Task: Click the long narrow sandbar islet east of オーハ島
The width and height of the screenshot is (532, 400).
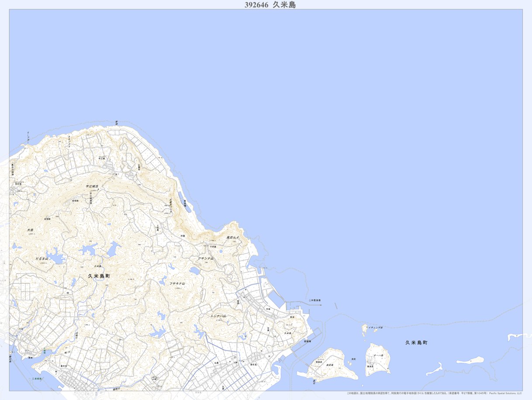Action: [x=470, y=361]
